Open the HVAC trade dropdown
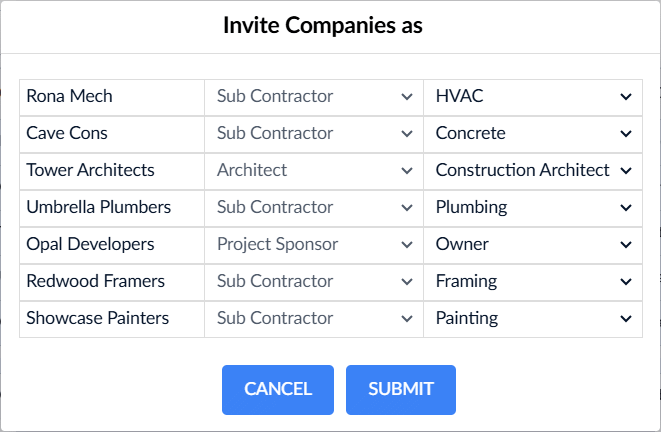Viewport: 661px width, 432px height. [x=533, y=97]
